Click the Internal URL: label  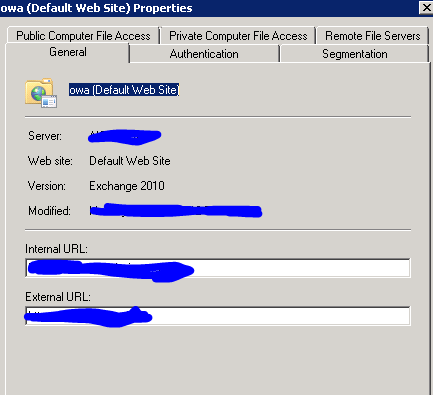click(x=56, y=249)
